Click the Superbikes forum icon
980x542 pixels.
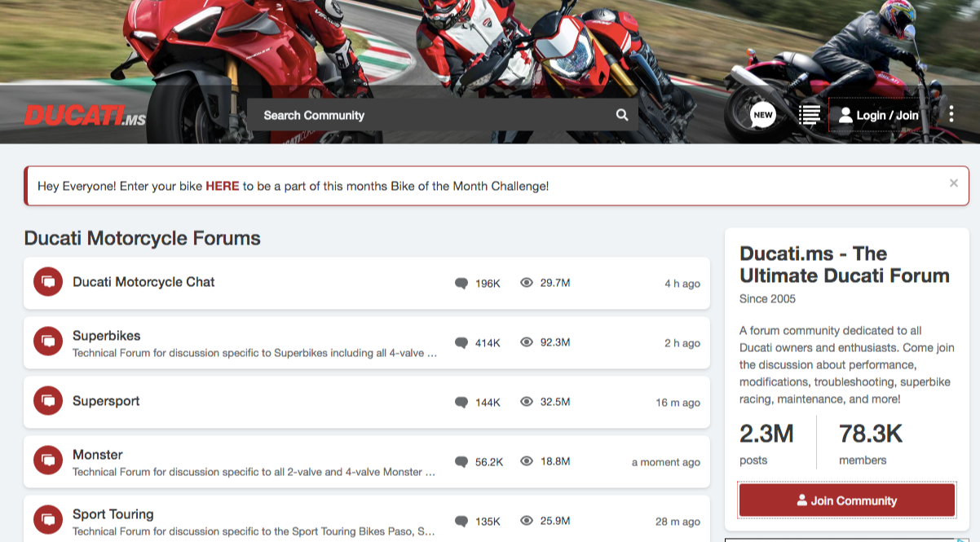48,342
